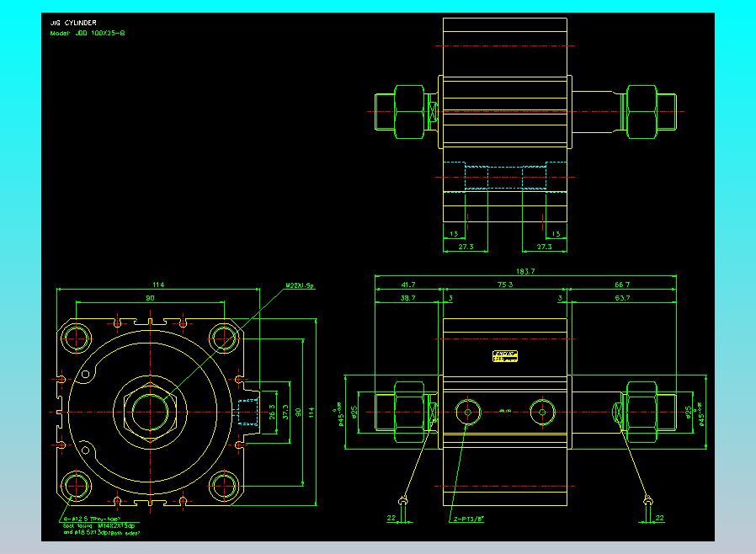The width and height of the screenshot is (756, 554).
Task: Select the 38.7 dimension value
Action: pyautogui.click(x=407, y=298)
